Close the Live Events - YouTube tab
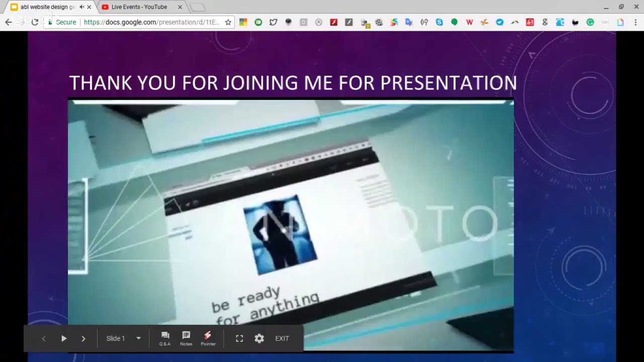The image size is (644, 362). pos(180,7)
